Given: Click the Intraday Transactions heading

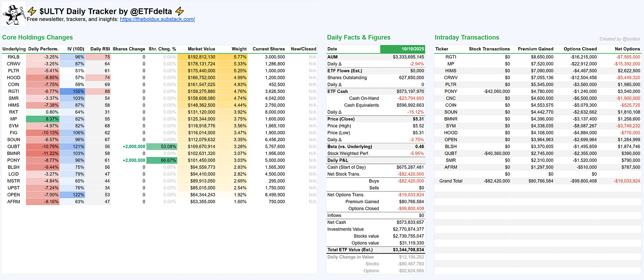Looking at the screenshot, I should pos(467,38).
